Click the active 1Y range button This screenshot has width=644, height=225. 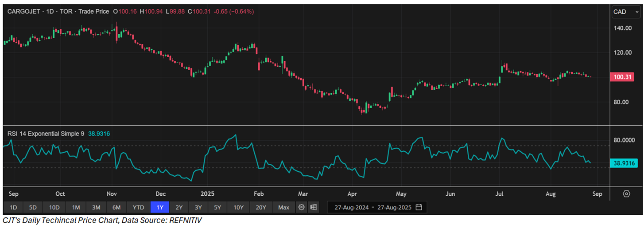pyautogui.click(x=159, y=207)
